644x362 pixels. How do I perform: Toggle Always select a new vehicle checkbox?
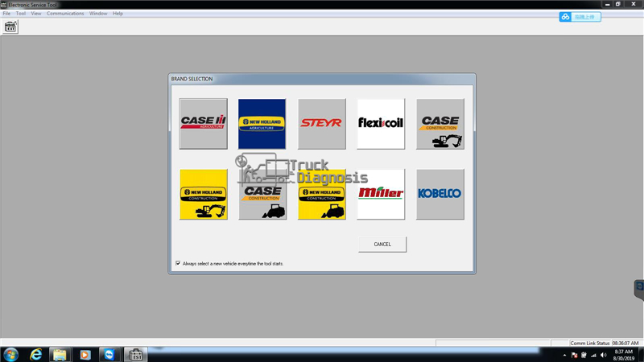pos(178,263)
